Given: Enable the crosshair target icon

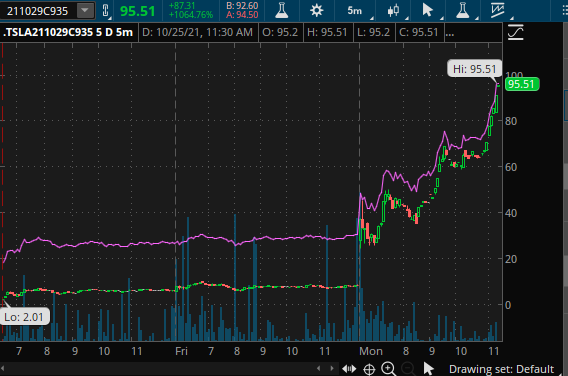Looking at the screenshot, I should pyautogui.click(x=369, y=369).
